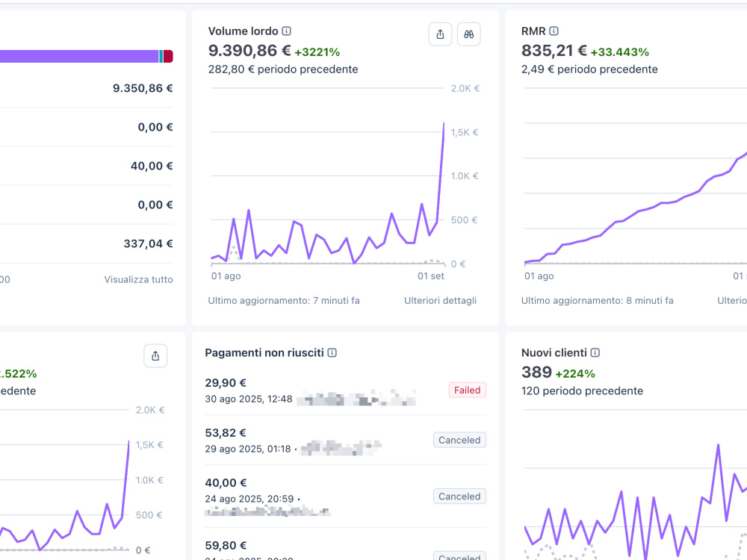The height and width of the screenshot is (560, 747).
Task: Click the +224% new customers change
Action: tap(575, 374)
